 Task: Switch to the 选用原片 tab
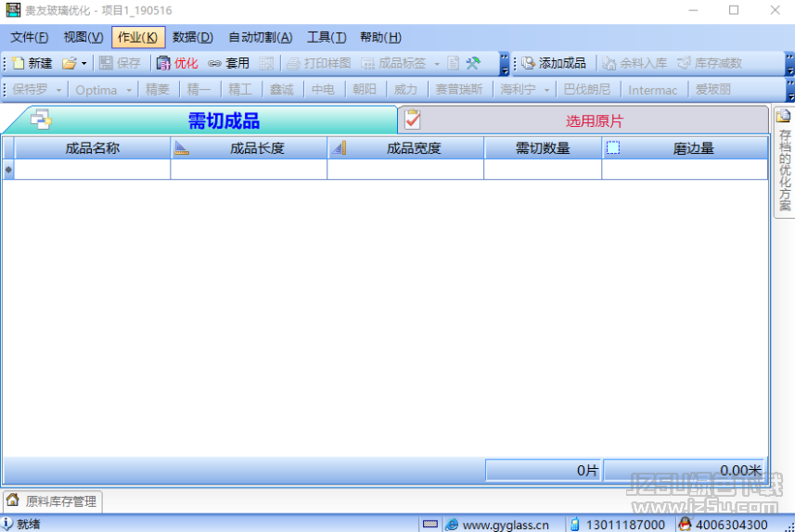(583, 120)
